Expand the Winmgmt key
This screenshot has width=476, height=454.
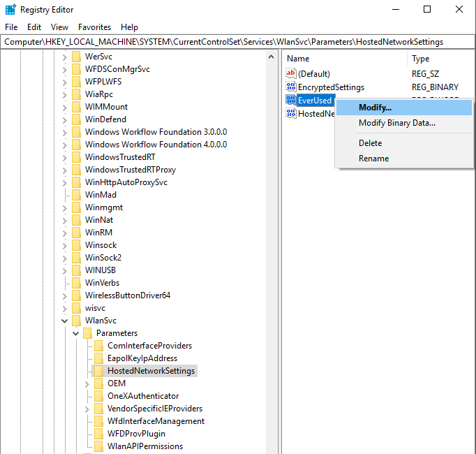click(x=64, y=207)
